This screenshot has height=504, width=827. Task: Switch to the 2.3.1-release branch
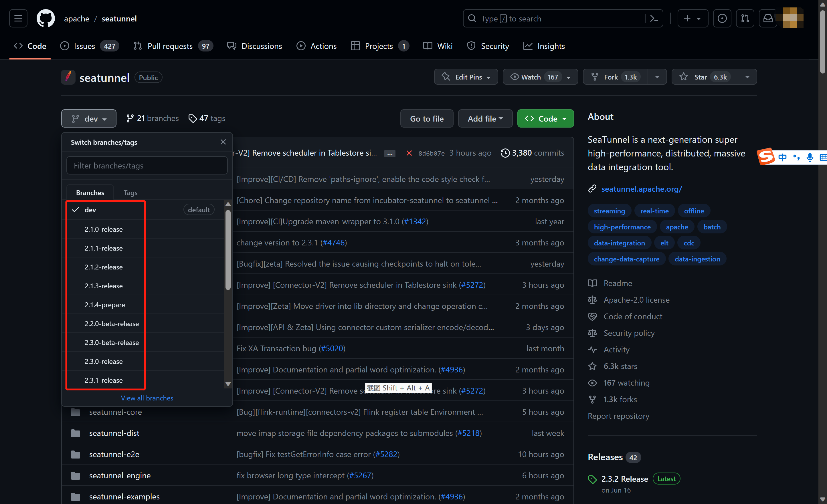pyautogui.click(x=103, y=380)
